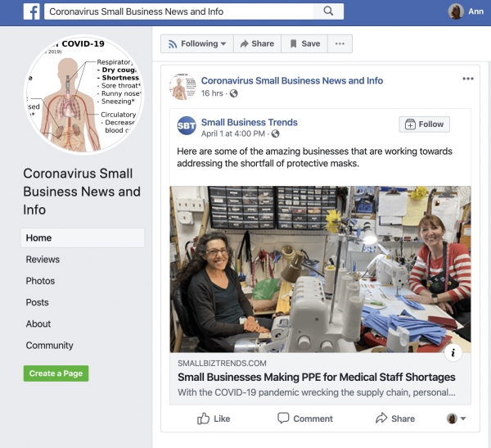
Task: Open the Reviews section
Action: [x=43, y=260]
